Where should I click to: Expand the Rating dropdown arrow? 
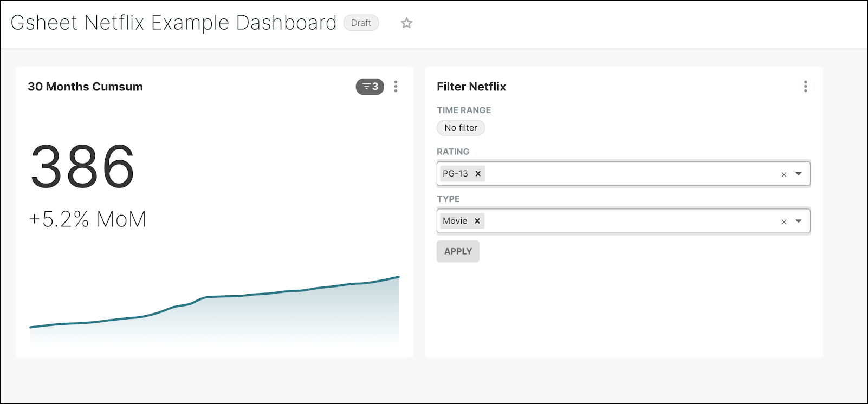[x=799, y=174]
